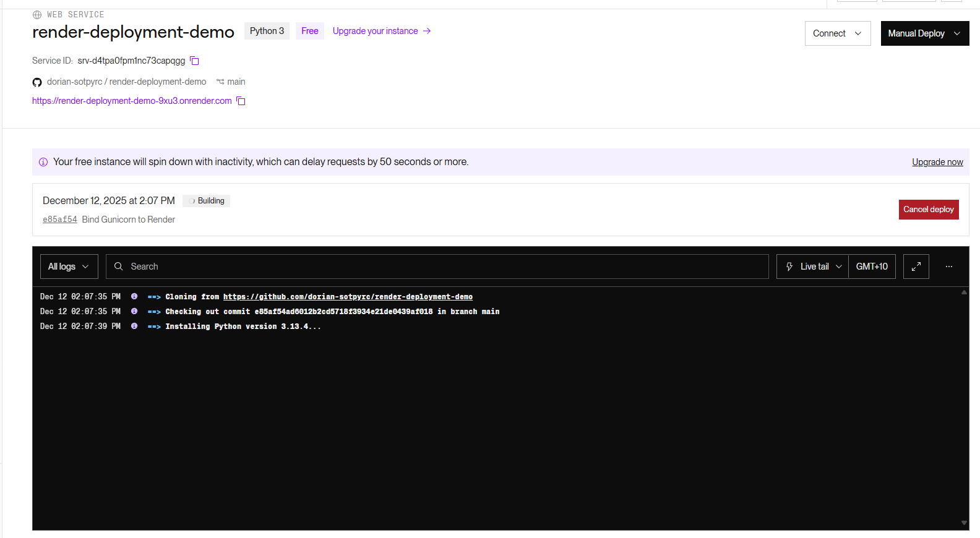The height and width of the screenshot is (538, 980).
Task: Click the Installing Python version 3.13.4 log text
Action: [243, 327]
